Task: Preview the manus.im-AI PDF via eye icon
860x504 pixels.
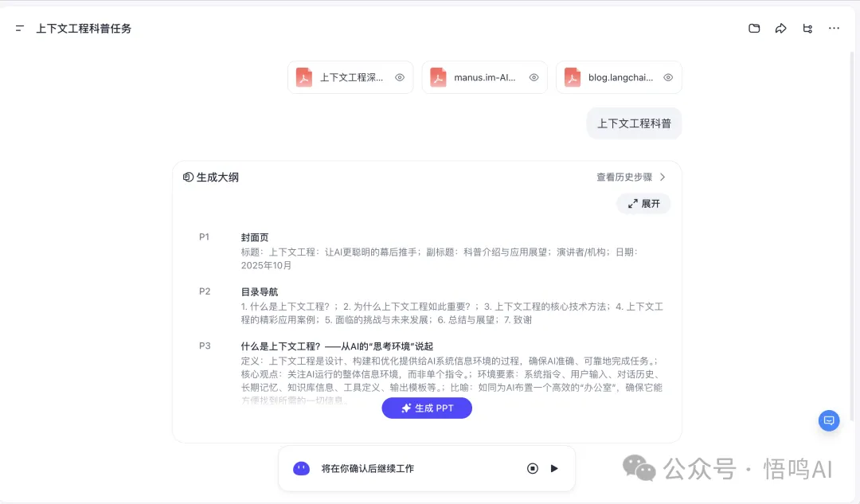Action: (x=534, y=78)
